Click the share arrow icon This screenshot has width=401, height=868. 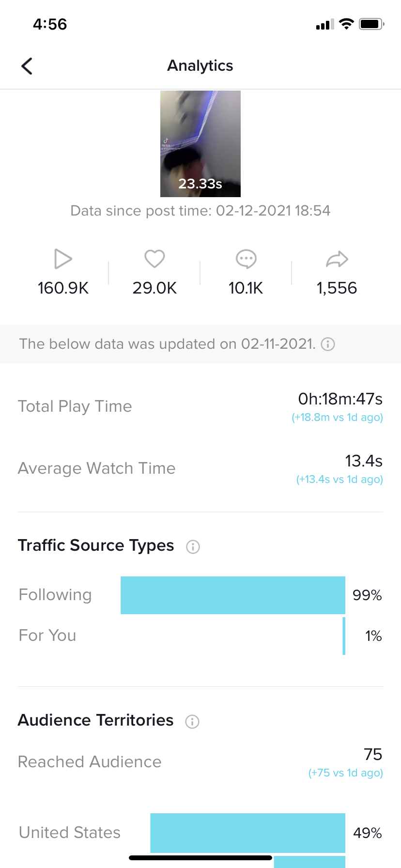pyautogui.click(x=337, y=259)
